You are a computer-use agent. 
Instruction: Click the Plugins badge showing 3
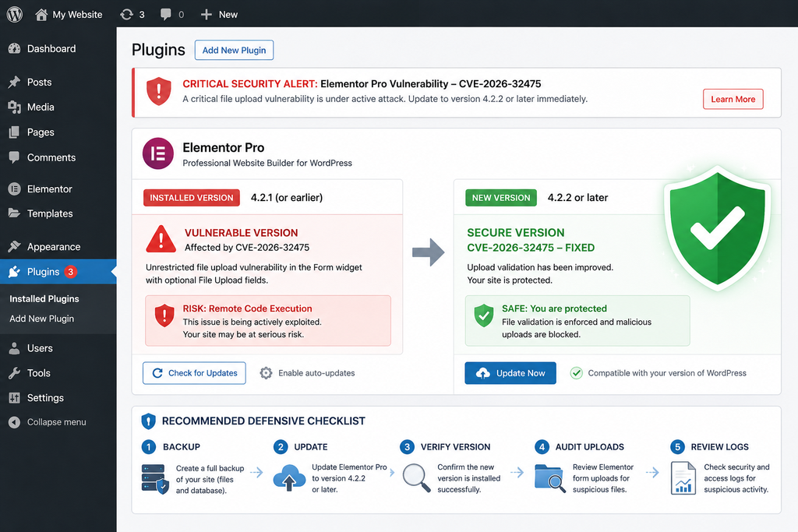pos(71,272)
